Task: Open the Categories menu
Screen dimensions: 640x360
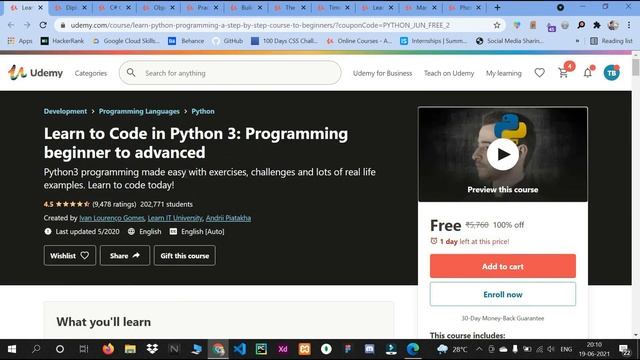Action: tap(91, 73)
